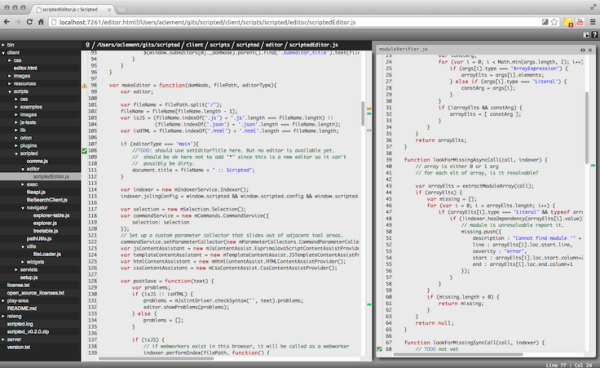Expand the bin folder

click(3, 45)
